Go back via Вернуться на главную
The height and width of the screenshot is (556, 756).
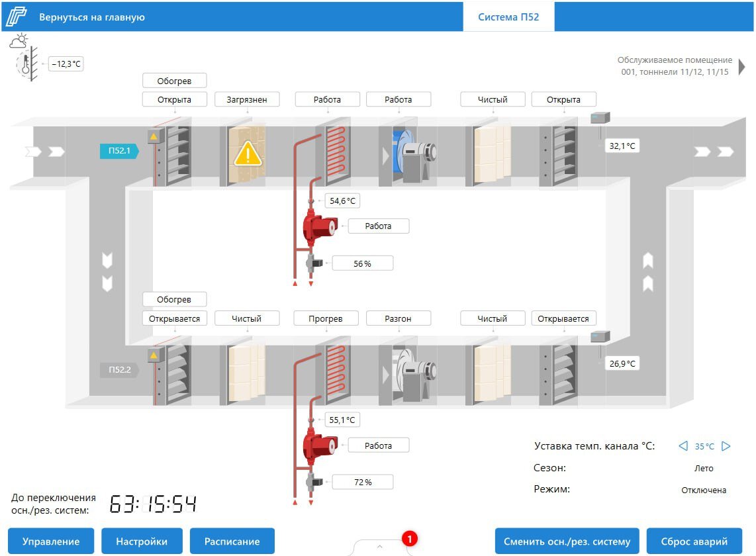(x=91, y=17)
